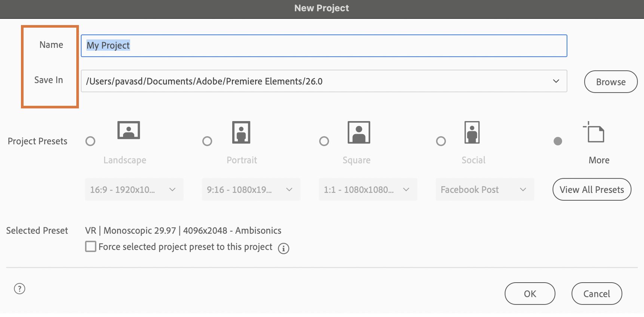Screen dimensions: 644x317
Task: Click the Browse button
Action: (610, 82)
